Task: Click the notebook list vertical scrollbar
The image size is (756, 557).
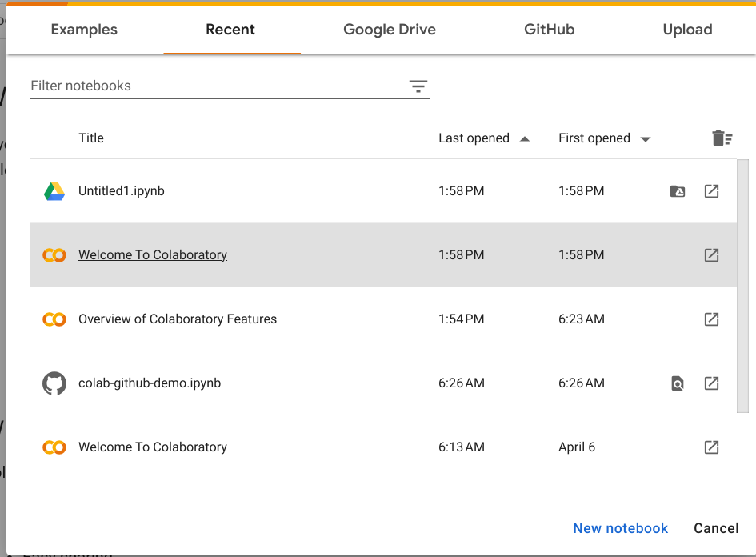Action: click(x=742, y=287)
